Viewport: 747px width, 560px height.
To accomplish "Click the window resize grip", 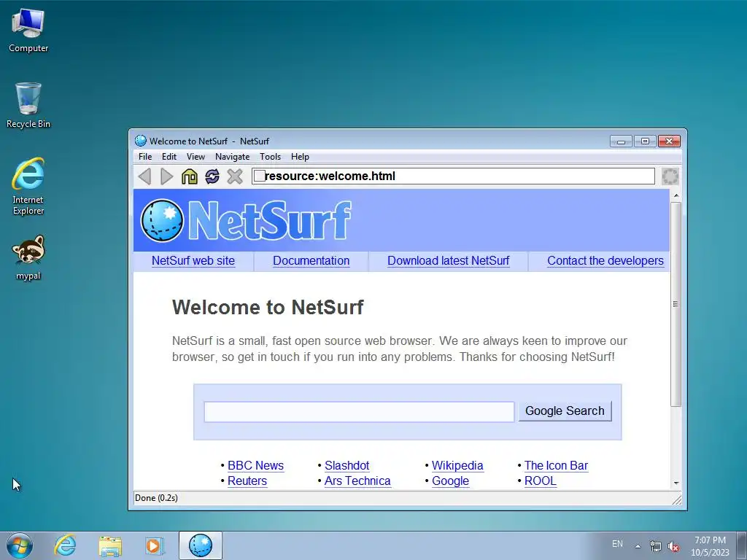I will pos(676,499).
